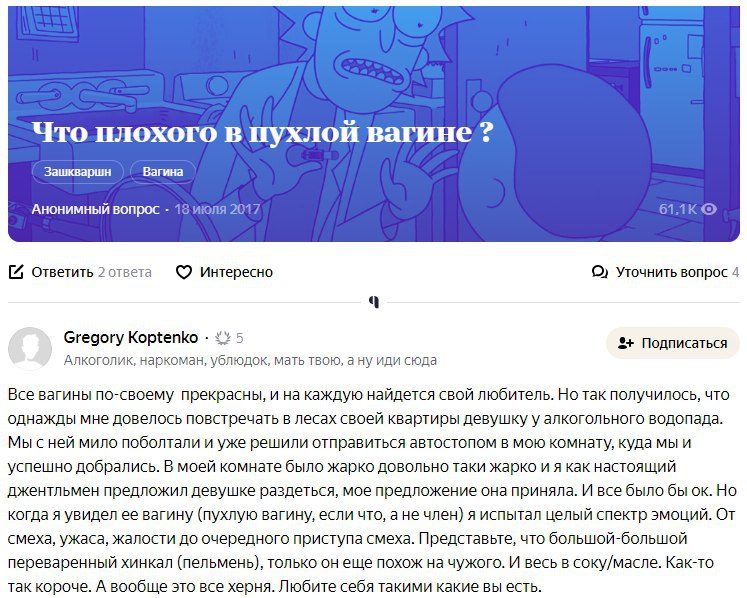Subscribe with the Подписаться button

point(673,343)
